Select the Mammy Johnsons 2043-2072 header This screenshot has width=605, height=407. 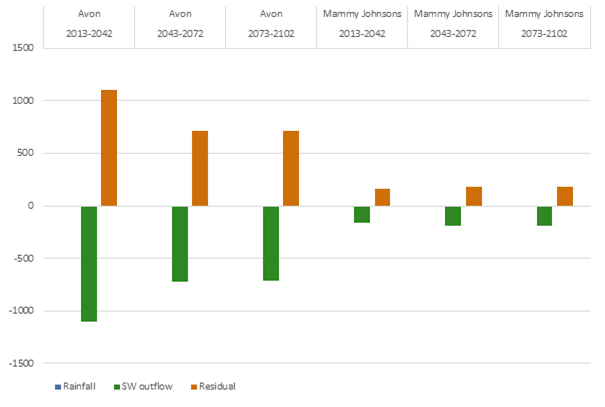click(453, 23)
